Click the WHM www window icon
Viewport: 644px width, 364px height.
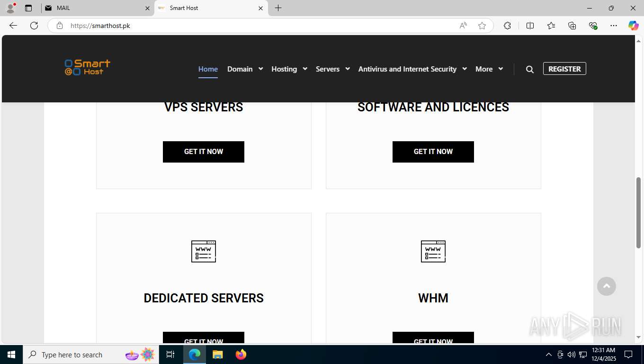(x=433, y=251)
